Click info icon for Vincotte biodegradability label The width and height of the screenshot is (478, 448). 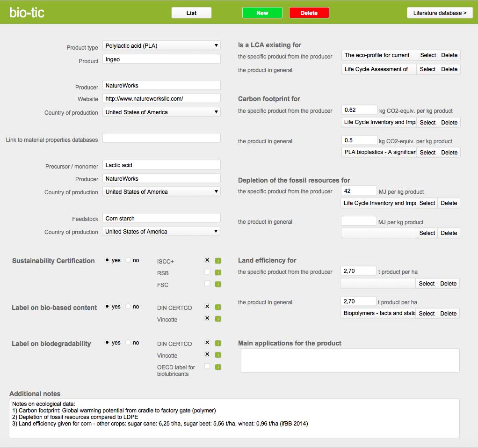(x=218, y=355)
